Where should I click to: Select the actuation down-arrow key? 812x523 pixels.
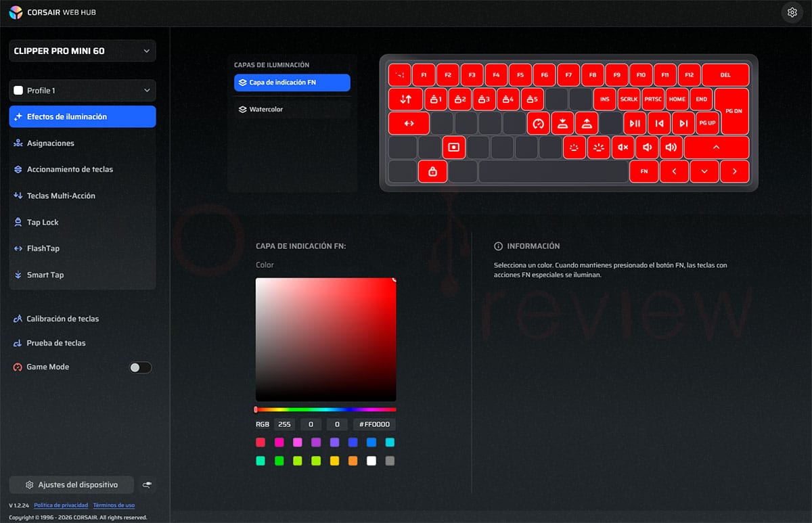tap(562, 123)
